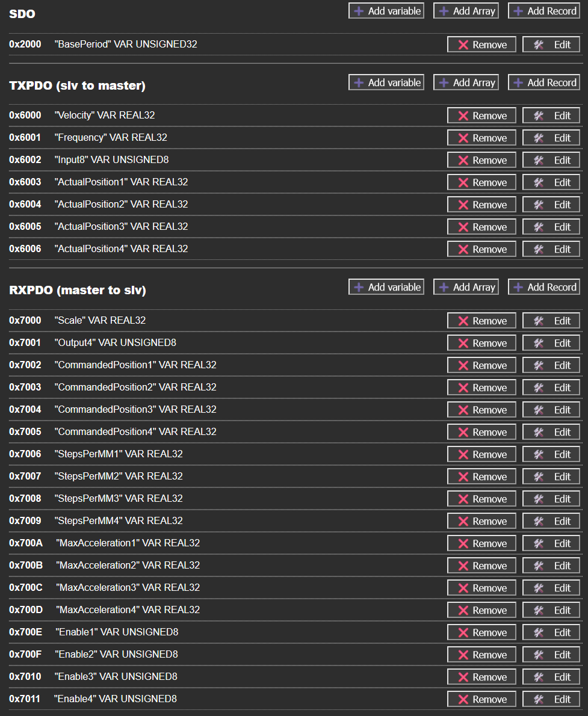The width and height of the screenshot is (588, 716).
Task: Edit the MaxAcceleration3 variable
Action: pos(551,588)
